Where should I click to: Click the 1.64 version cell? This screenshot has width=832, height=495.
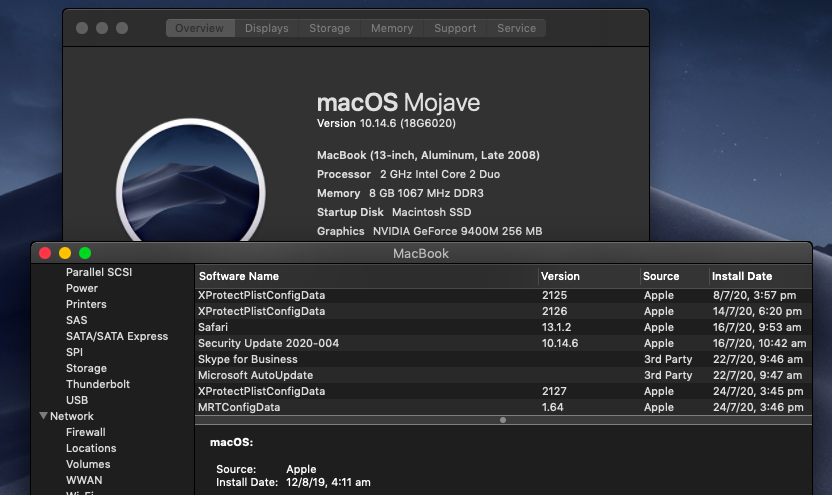click(x=552, y=407)
